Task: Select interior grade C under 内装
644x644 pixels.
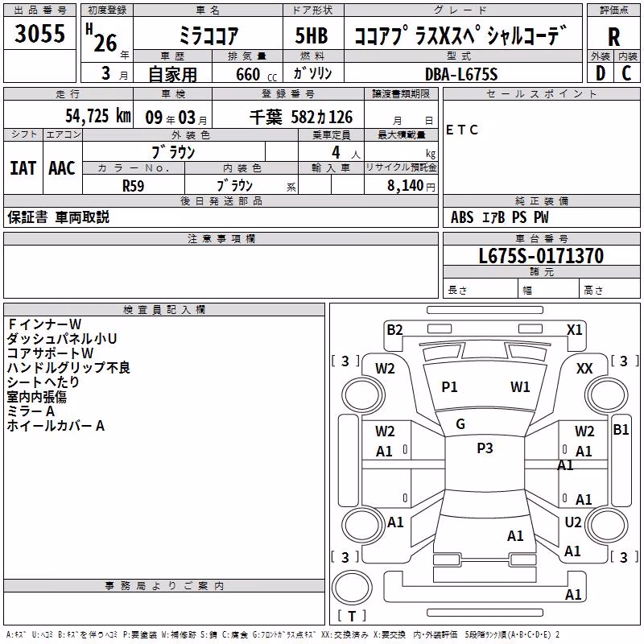Action: point(626,73)
